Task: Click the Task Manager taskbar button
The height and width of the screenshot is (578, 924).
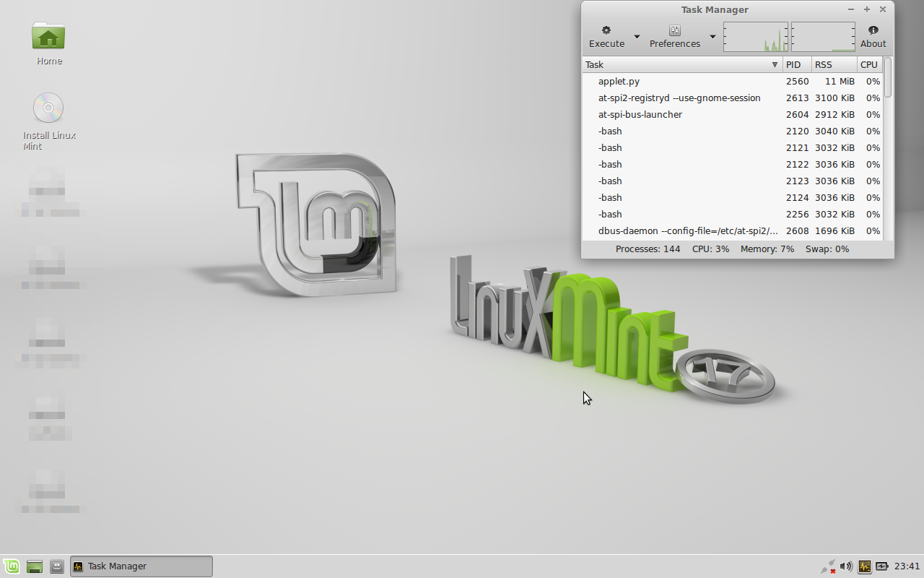Action: [141, 566]
